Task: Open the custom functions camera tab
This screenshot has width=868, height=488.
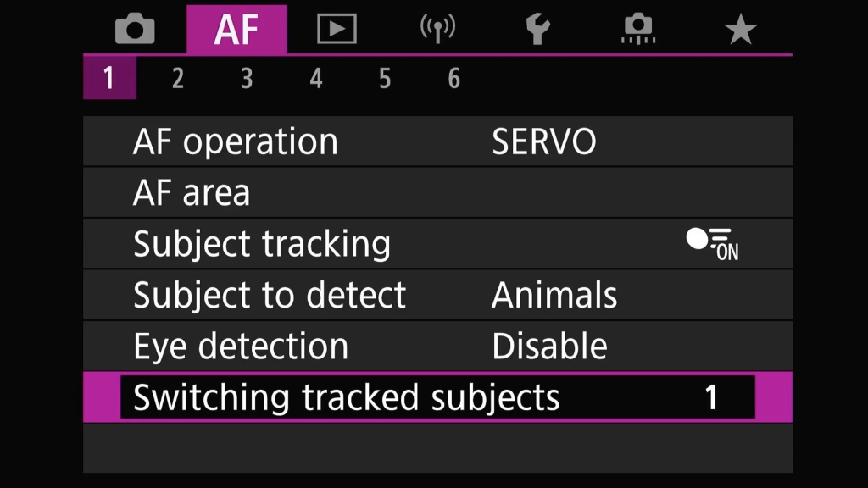Action: coord(638,29)
